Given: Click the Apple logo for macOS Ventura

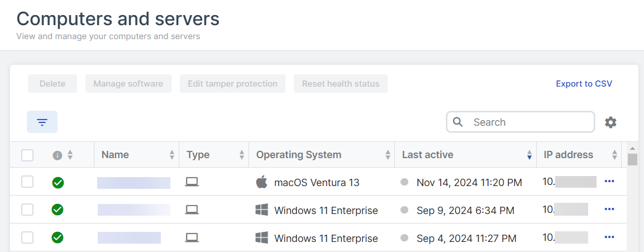Looking at the screenshot, I should (x=261, y=182).
